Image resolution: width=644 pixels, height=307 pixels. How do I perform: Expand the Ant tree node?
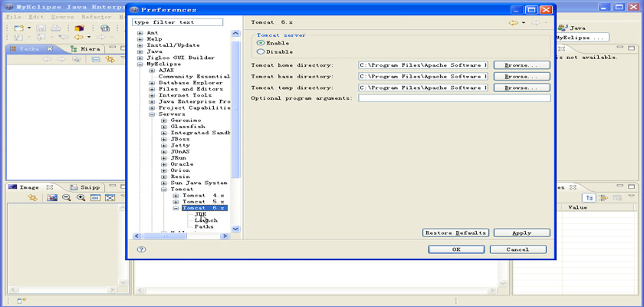click(140, 33)
